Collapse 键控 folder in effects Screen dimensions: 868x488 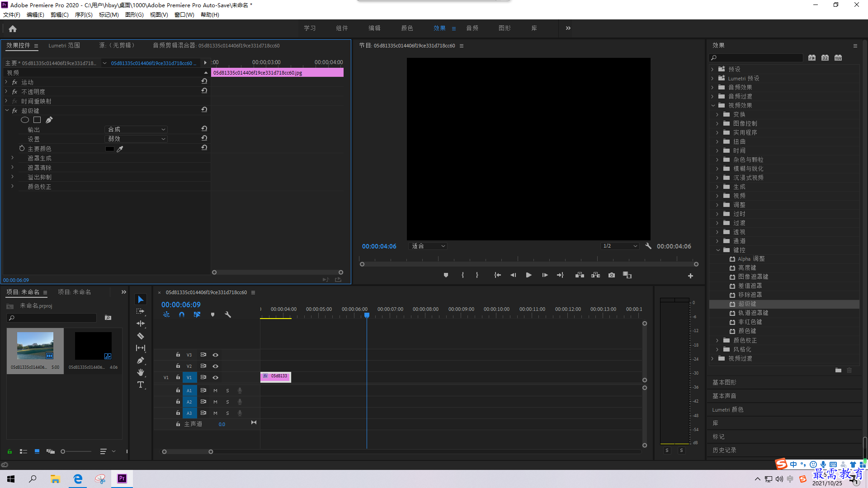click(x=718, y=250)
